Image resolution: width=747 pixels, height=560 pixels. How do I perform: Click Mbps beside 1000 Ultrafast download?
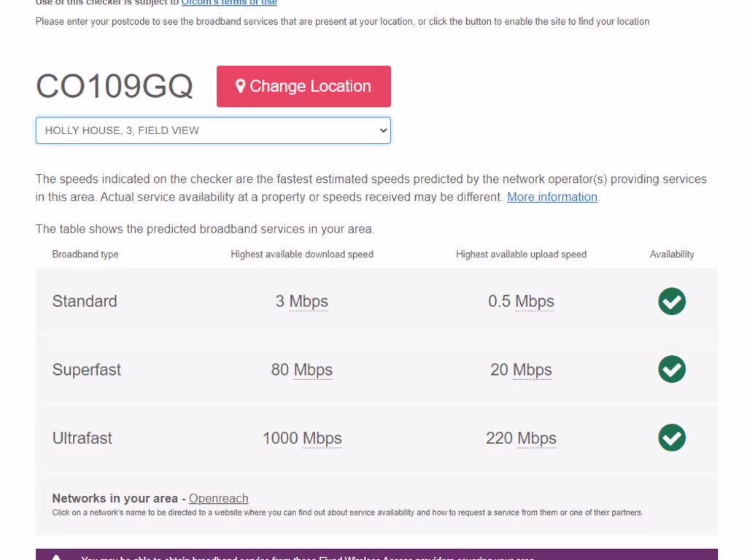tap(322, 438)
